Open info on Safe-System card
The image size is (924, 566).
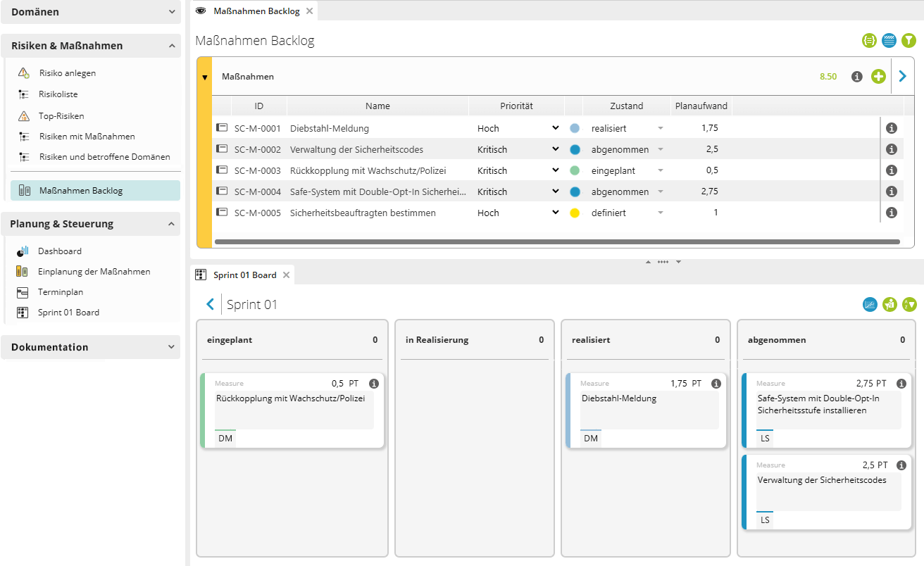click(901, 384)
